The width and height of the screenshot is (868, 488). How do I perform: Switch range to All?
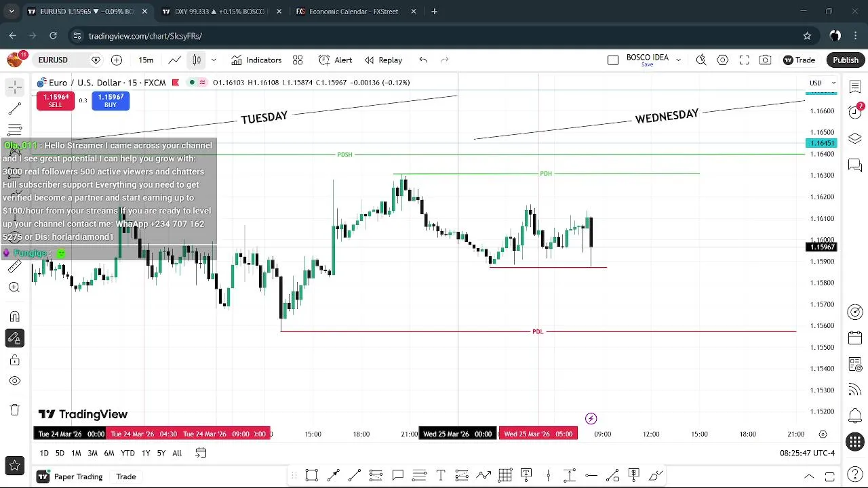[x=177, y=453]
